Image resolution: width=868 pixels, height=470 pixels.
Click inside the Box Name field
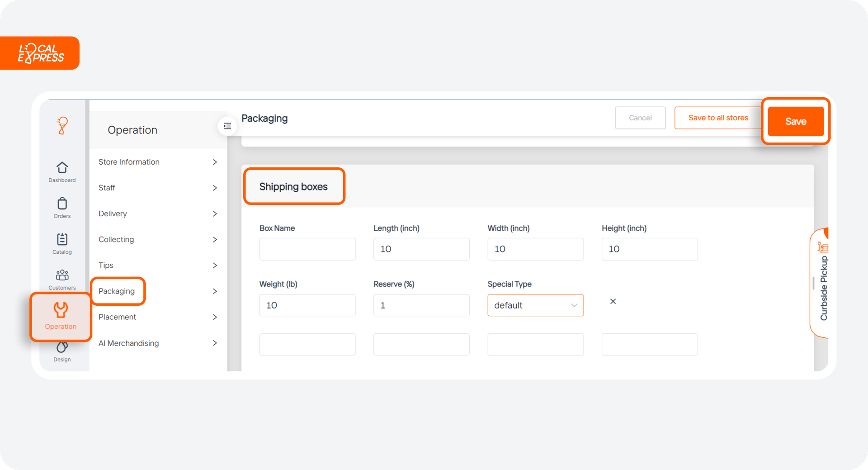click(x=307, y=249)
